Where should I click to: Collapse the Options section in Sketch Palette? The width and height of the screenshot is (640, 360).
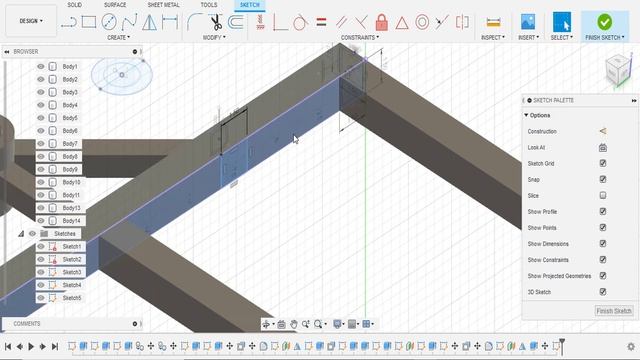coord(526,116)
